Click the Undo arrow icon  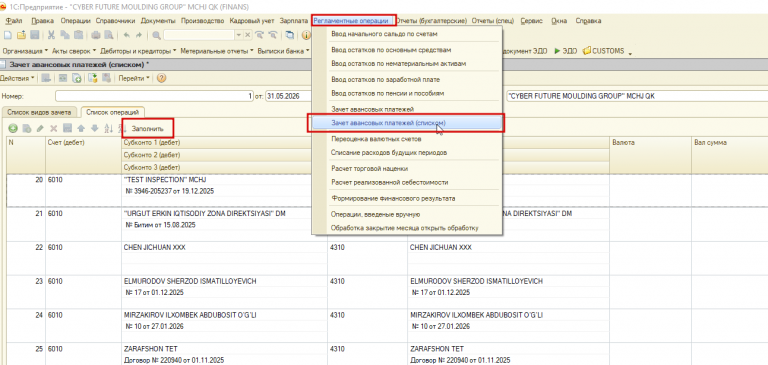tap(126, 35)
